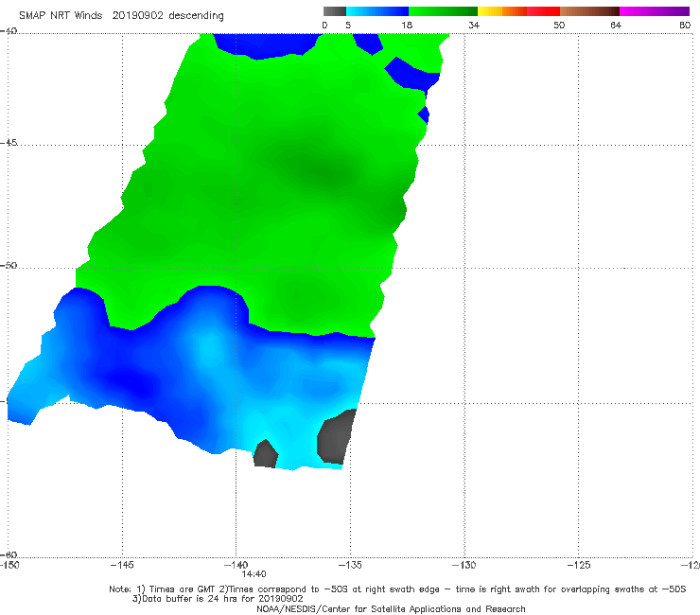This screenshot has width=700, height=615.
Task: Select the orange segment of the colorbar
Action: (515, 11)
